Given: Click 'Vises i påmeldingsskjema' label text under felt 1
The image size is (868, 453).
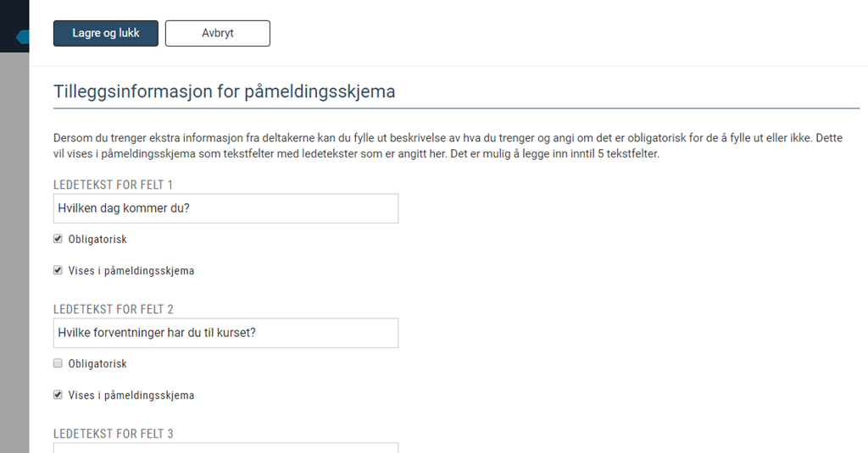Looking at the screenshot, I should click(x=131, y=271).
